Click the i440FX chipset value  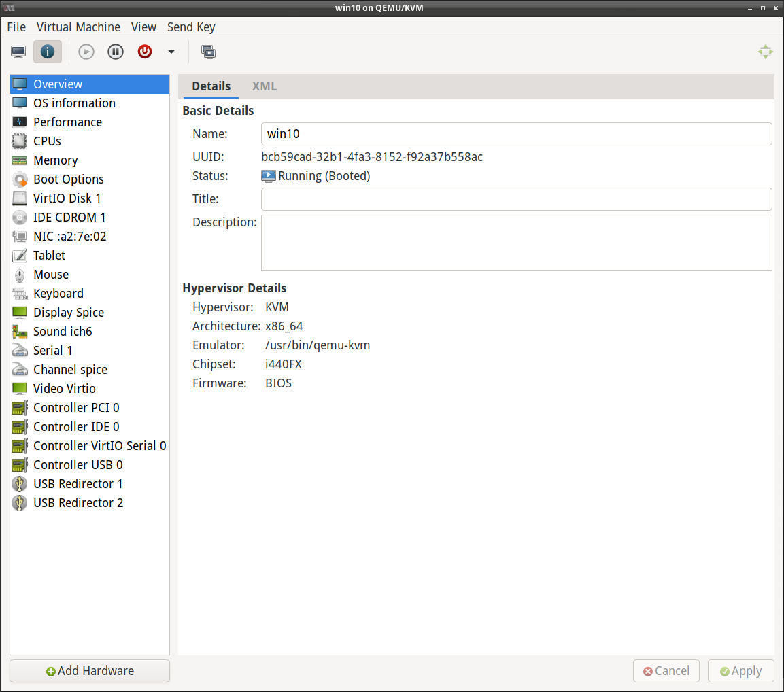[284, 364]
